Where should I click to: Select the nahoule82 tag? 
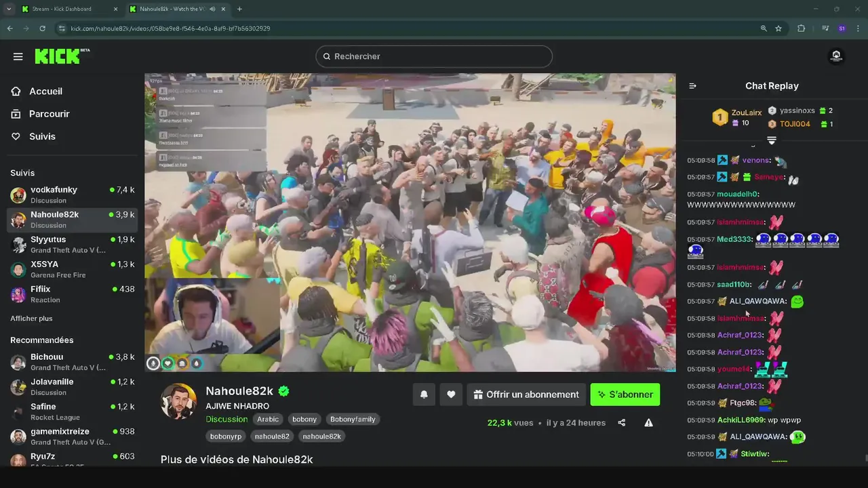(x=272, y=436)
